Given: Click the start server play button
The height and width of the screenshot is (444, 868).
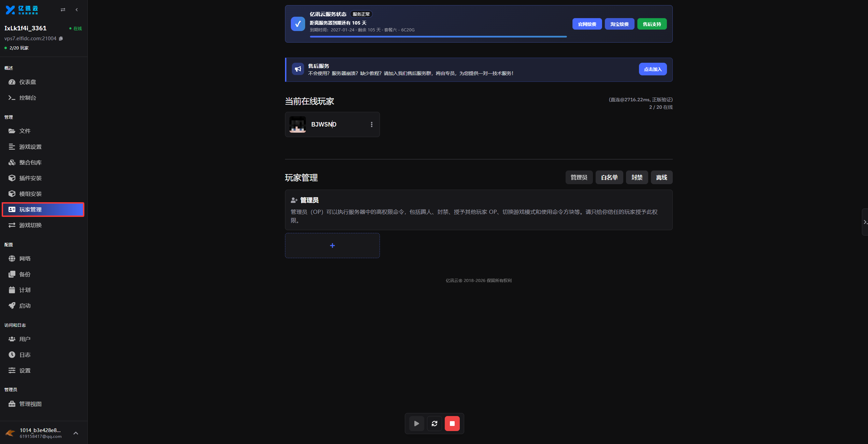Looking at the screenshot, I should pyautogui.click(x=417, y=424).
